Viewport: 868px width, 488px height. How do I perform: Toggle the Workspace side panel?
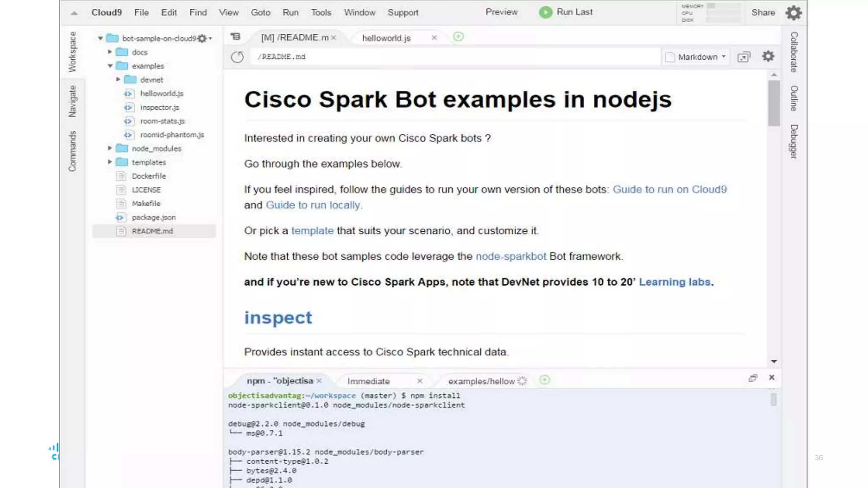pos(72,52)
